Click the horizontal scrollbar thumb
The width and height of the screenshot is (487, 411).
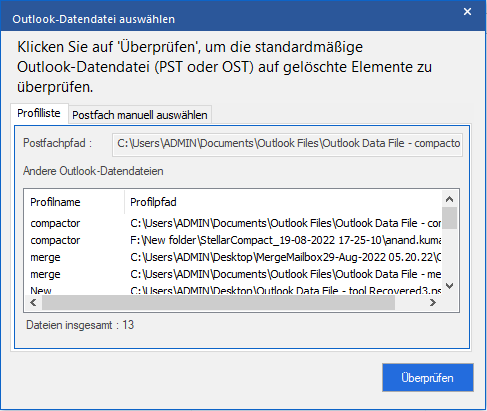pyautogui.click(x=218, y=303)
